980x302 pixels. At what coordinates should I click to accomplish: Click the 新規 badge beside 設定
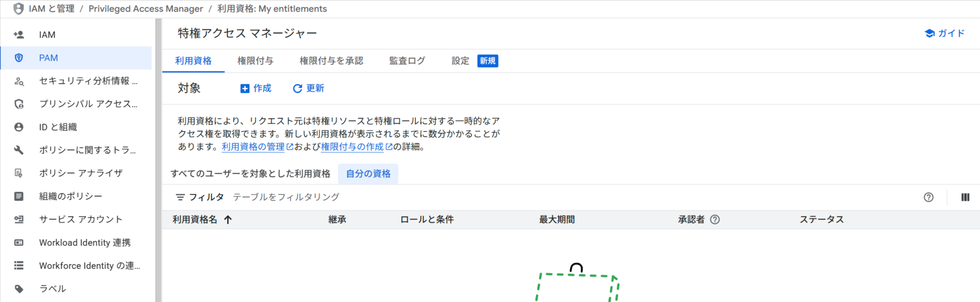[487, 61]
